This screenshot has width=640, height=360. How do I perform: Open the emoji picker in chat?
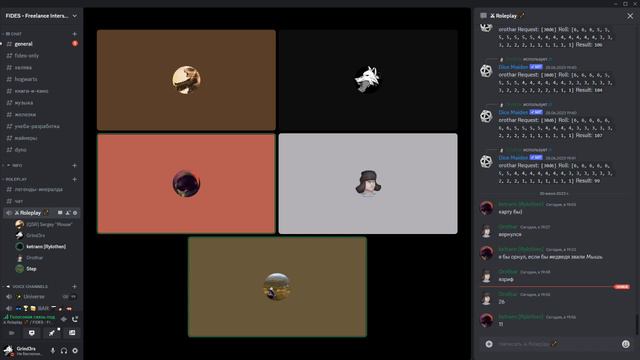pos(625,344)
